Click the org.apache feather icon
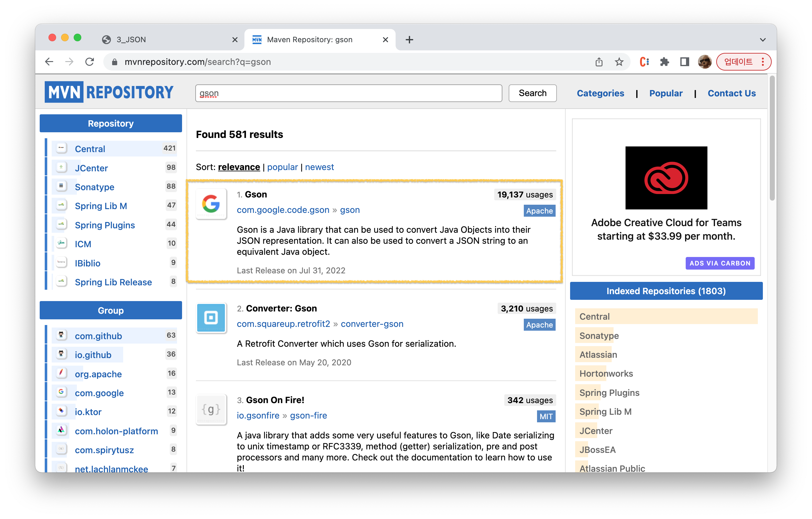Image resolution: width=812 pixels, height=519 pixels. click(61, 373)
